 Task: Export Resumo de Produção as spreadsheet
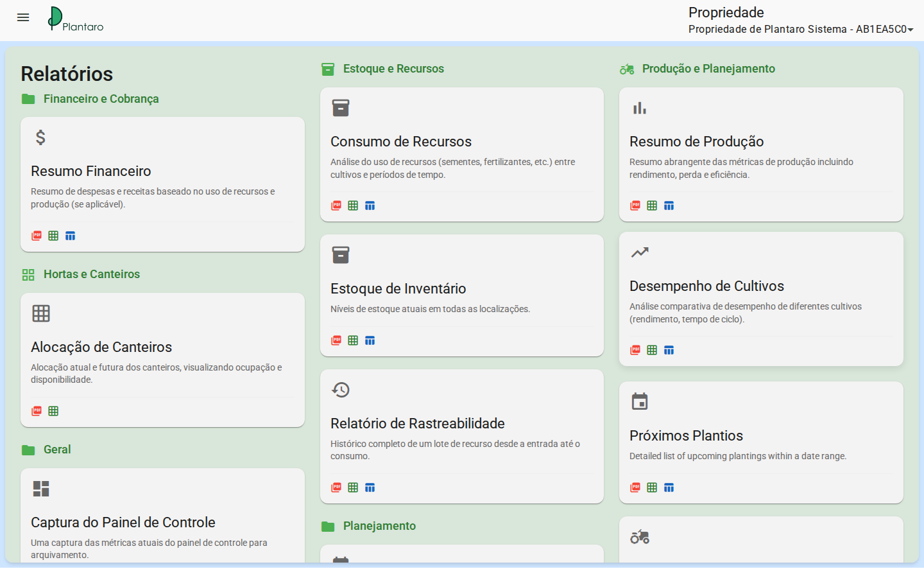652,206
